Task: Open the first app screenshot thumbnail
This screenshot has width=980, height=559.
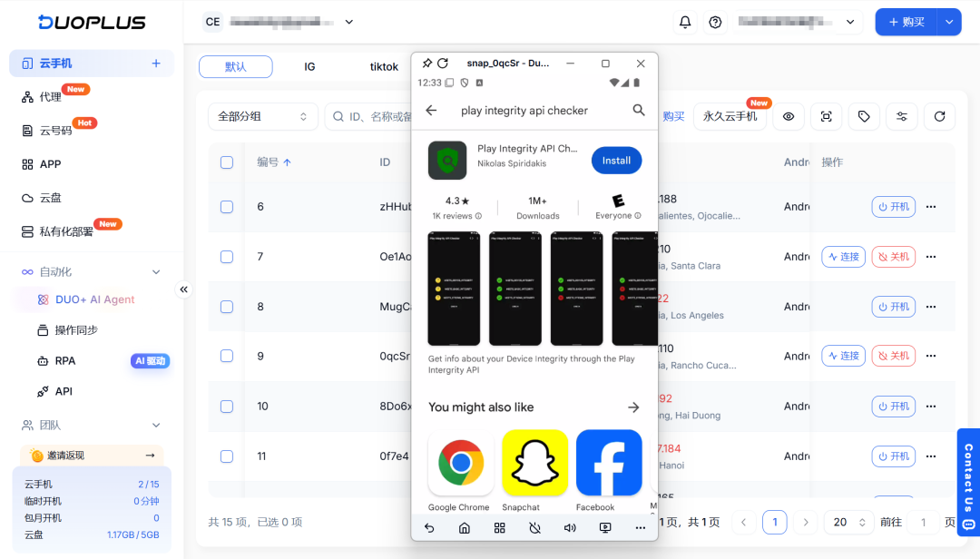Action: click(x=454, y=289)
